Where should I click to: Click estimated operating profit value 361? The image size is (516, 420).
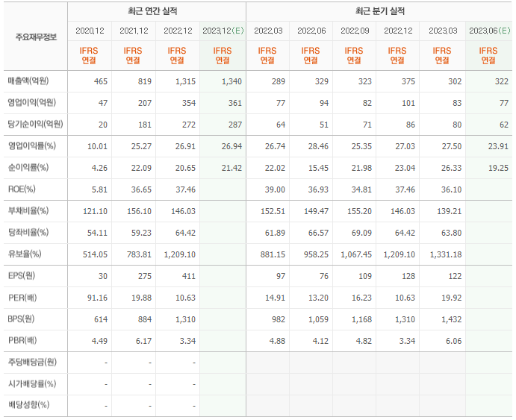(235, 103)
